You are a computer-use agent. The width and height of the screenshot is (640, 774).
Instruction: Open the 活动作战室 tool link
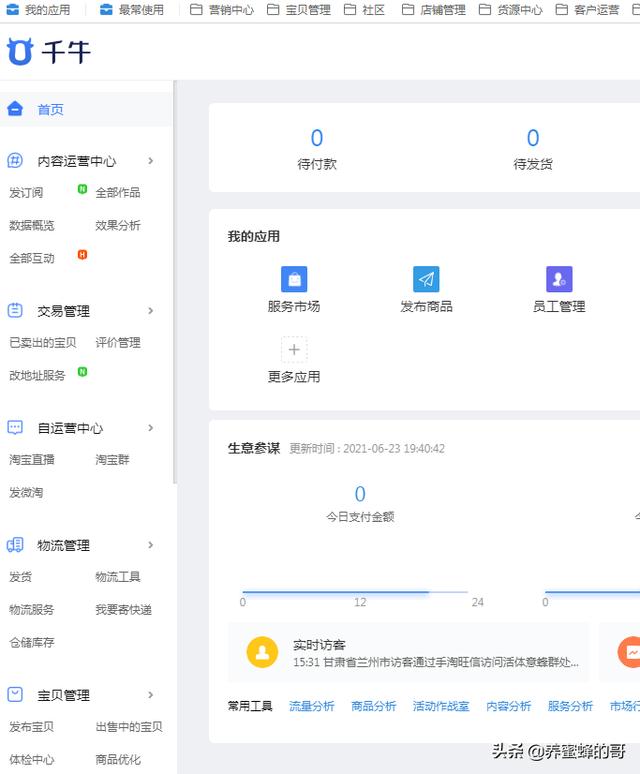(x=441, y=706)
